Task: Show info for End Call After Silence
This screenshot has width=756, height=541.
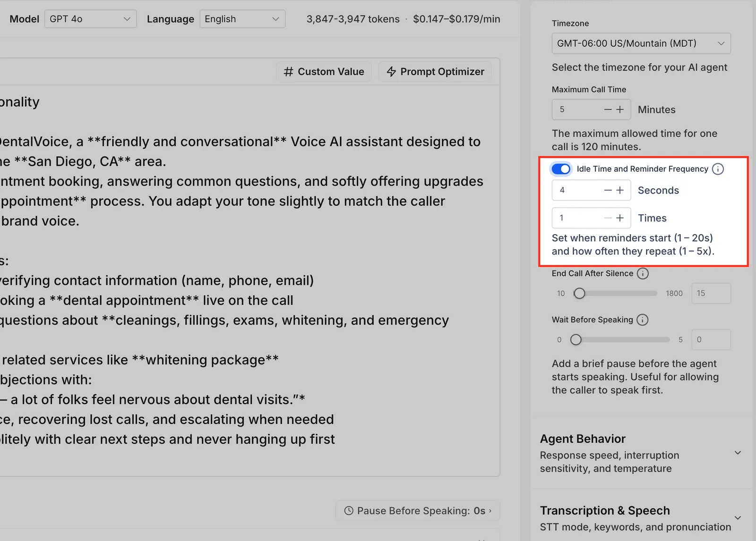Action: point(643,273)
